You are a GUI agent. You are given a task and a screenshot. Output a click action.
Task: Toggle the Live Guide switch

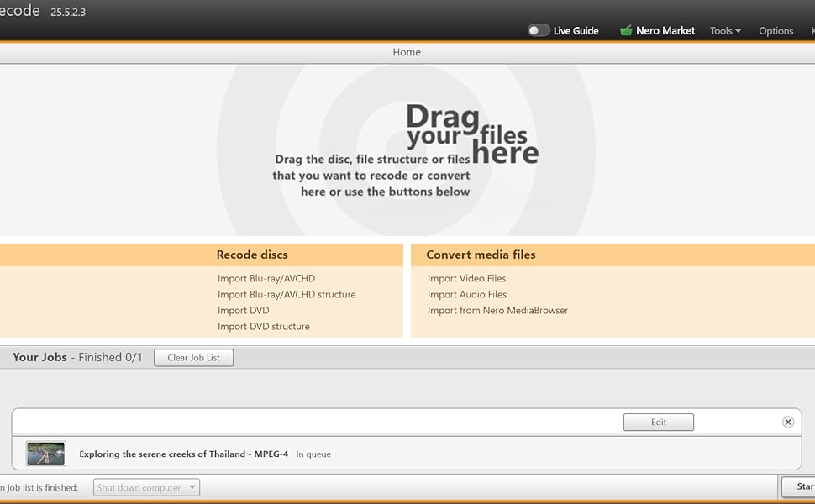coord(539,30)
